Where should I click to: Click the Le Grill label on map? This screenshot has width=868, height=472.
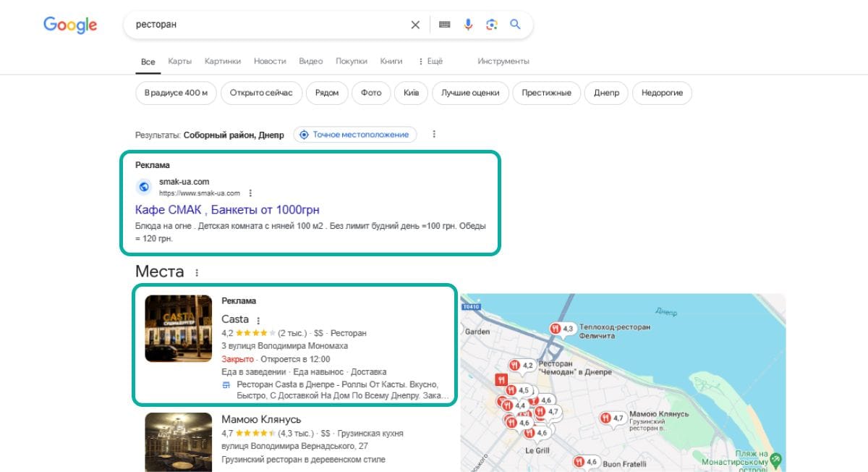click(x=537, y=450)
